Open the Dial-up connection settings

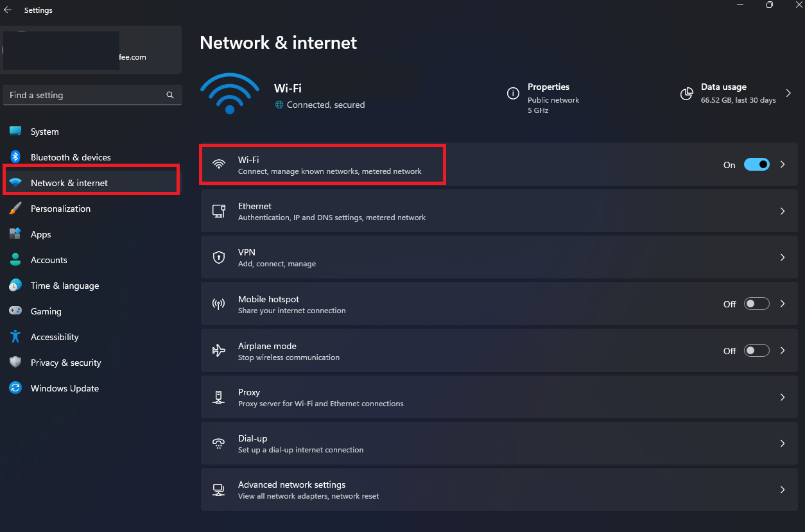[x=300, y=443]
